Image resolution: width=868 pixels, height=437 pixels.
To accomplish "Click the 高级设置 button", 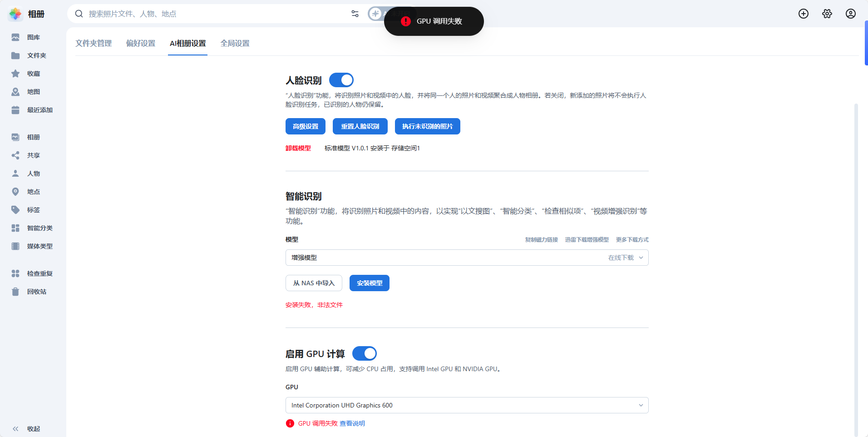I will [306, 126].
